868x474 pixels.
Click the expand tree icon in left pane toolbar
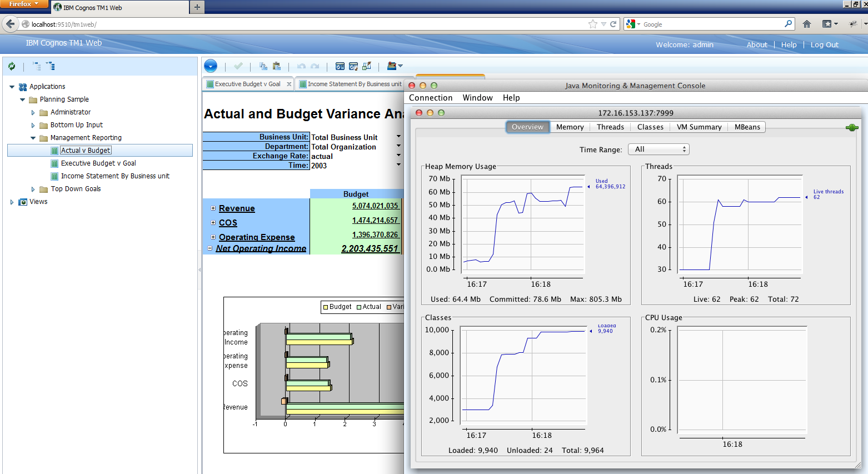[51, 66]
